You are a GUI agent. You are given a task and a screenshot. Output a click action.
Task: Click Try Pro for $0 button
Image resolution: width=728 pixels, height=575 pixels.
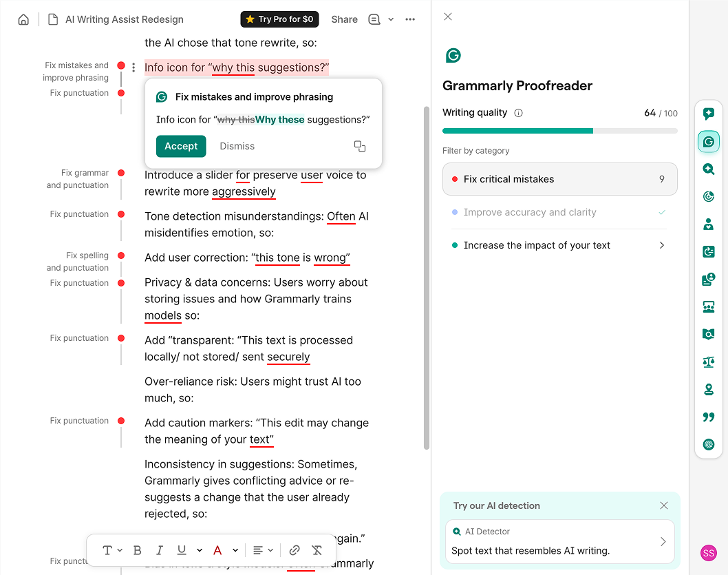click(x=279, y=19)
